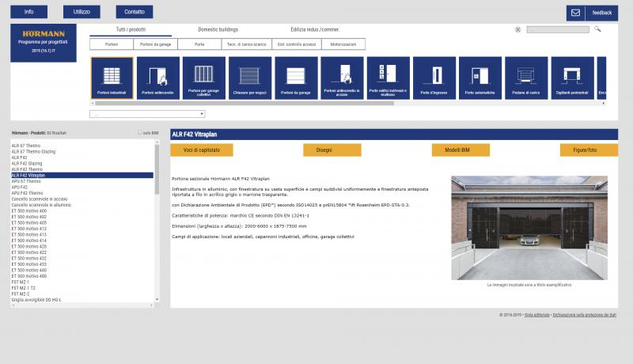
Task: Open Modelli BIM section
Action: coord(461,150)
